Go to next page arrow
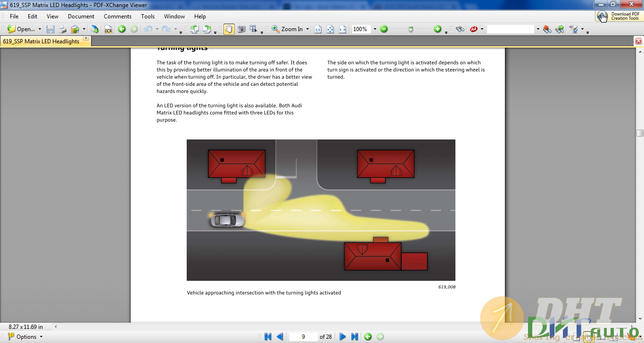This screenshot has height=343, width=644. [343, 336]
